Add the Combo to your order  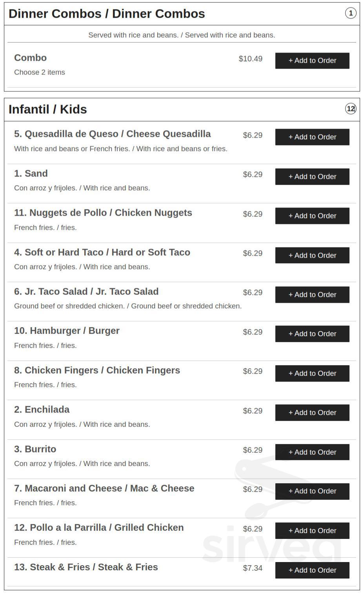[x=312, y=60]
